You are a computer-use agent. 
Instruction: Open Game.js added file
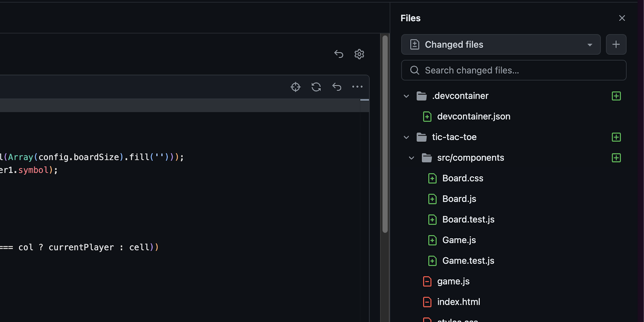459,240
